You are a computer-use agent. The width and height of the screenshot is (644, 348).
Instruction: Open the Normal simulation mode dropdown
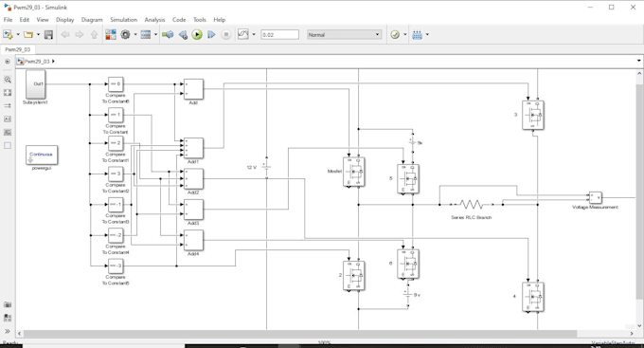pos(344,34)
